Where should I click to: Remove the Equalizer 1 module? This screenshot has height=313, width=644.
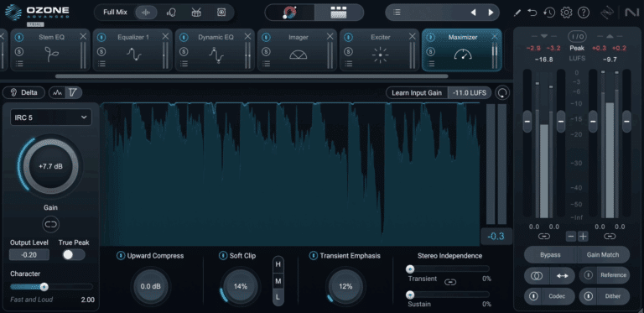165,37
